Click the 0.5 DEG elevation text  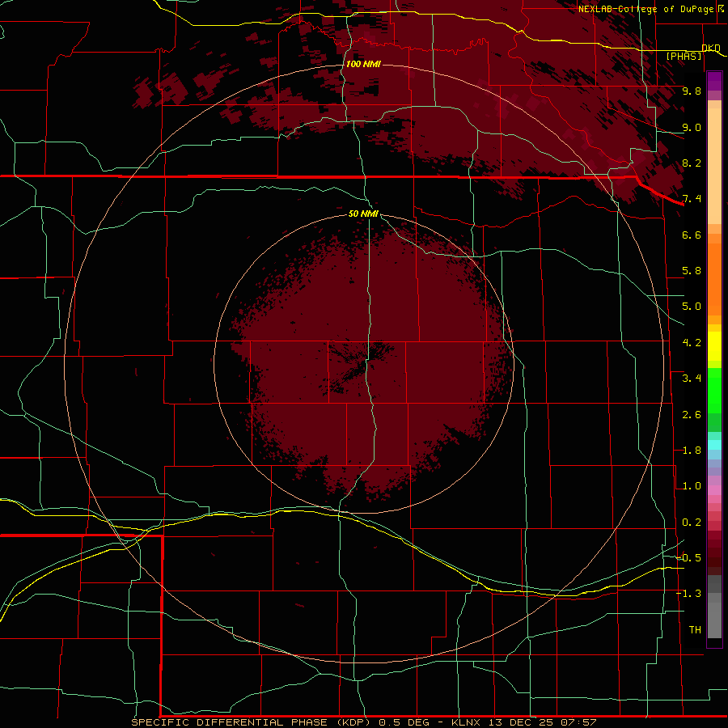[405, 722]
